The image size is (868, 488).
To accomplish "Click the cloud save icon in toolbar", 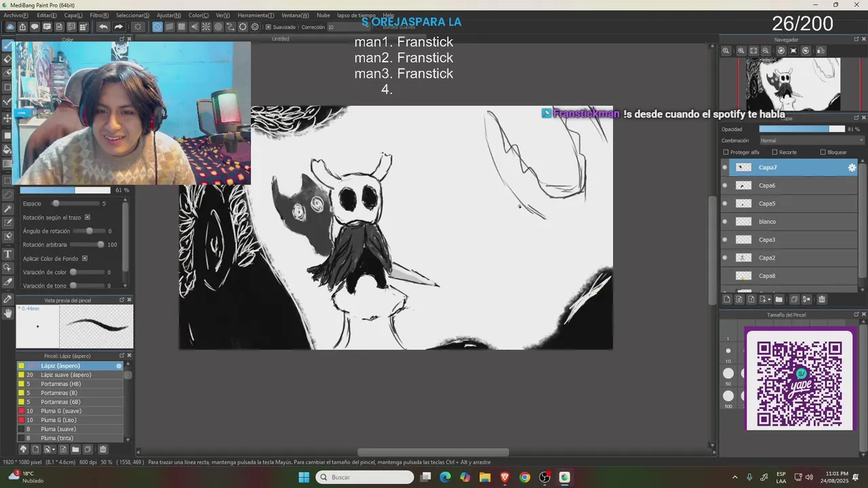I will click(x=10, y=27).
